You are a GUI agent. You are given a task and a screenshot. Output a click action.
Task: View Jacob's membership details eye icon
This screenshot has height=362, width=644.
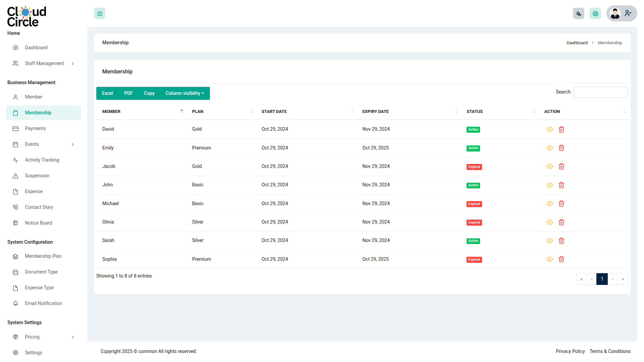click(549, 166)
